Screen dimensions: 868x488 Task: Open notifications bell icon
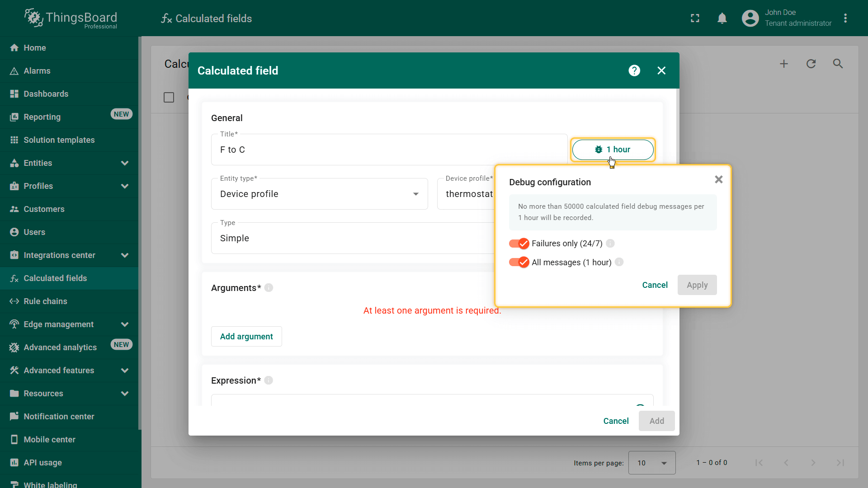point(722,19)
